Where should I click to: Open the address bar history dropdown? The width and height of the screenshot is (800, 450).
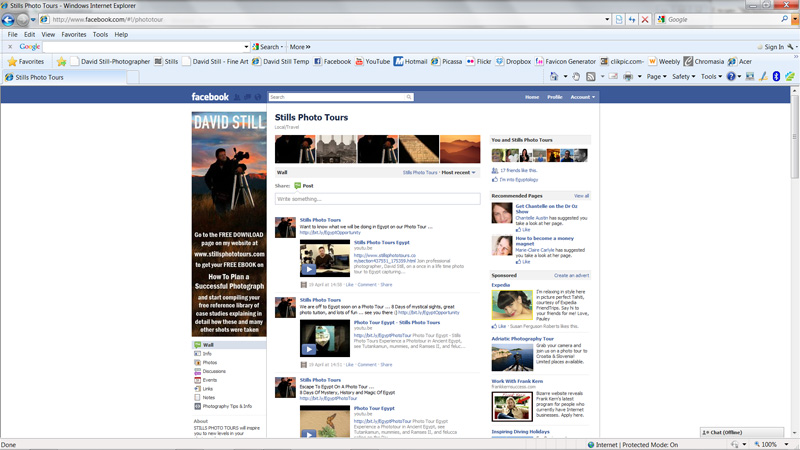(607, 19)
